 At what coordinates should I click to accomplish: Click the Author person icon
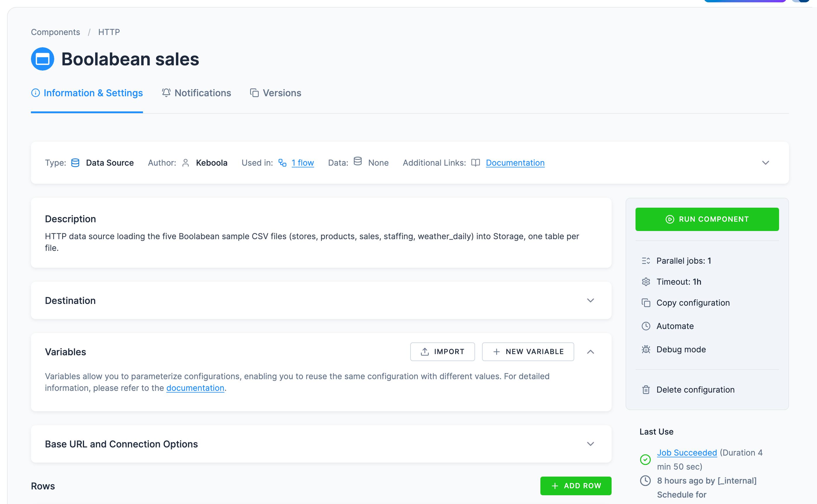[x=186, y=163]
